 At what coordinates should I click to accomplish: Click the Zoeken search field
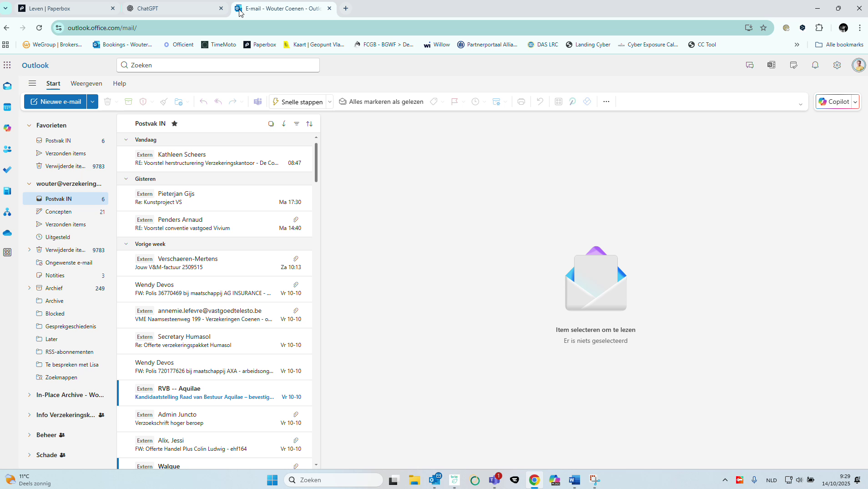(218, 65)
